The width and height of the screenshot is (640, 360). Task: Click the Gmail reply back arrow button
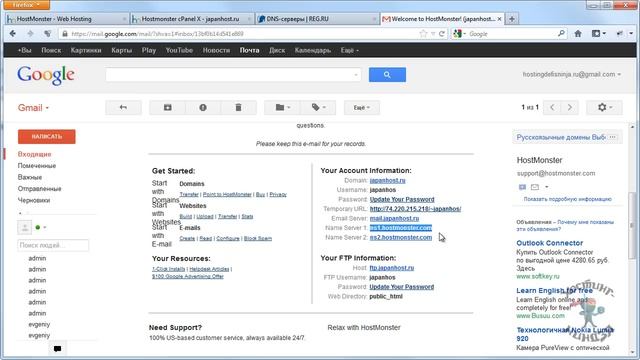click(x=123, y=107)
